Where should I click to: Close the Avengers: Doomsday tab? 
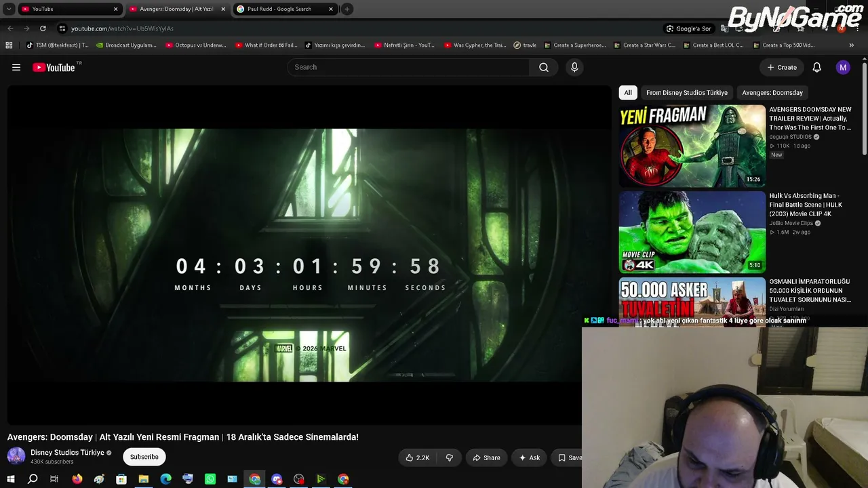(x=223, y=9)
